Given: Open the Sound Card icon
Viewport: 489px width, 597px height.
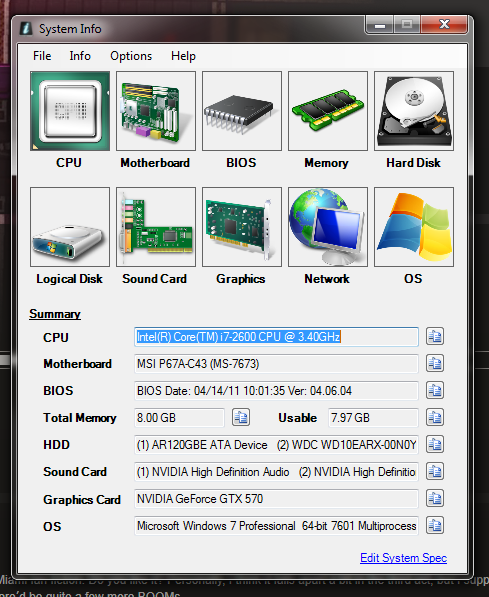Looking at the screenshot, I should 156,227.
